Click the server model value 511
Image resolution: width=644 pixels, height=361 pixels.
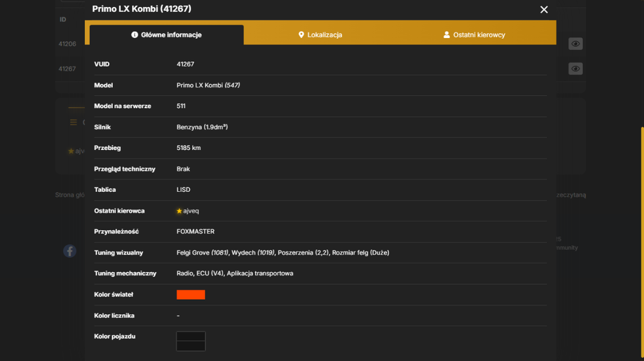click(x=181, y=106)
